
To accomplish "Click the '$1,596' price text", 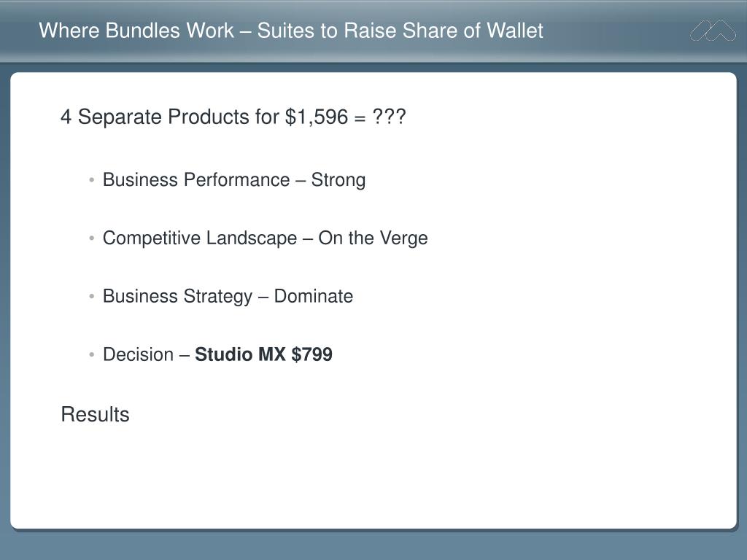I will (317, 117).
